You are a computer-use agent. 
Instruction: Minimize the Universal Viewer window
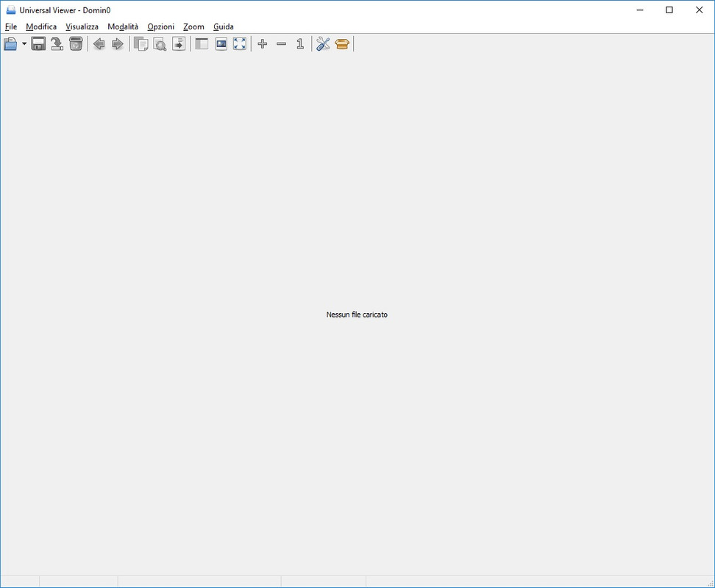[640, 10]
